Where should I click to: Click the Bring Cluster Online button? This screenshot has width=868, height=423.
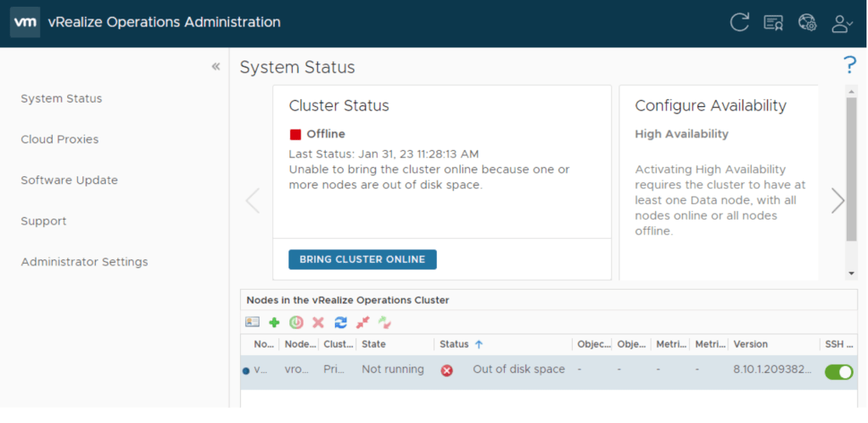click(362, 259)
